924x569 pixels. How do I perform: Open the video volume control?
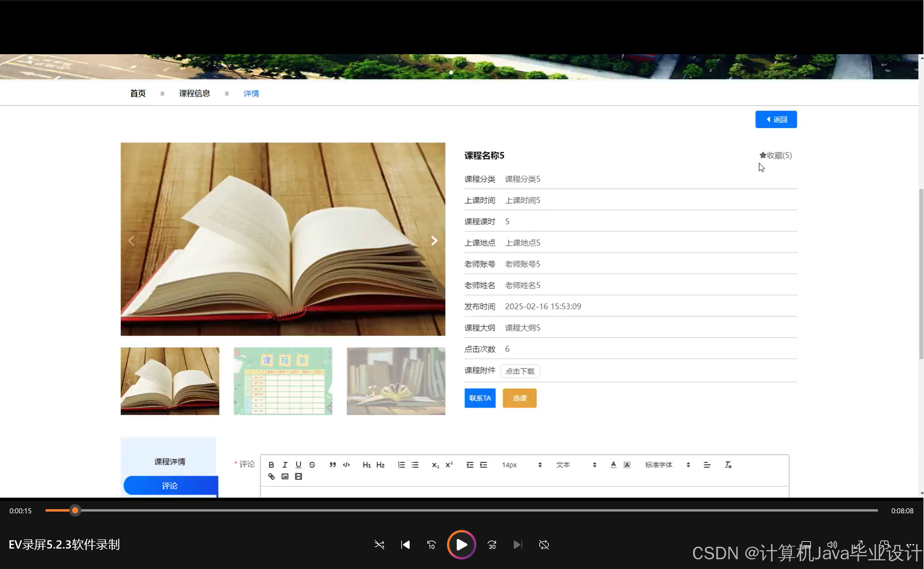[832, 544]
